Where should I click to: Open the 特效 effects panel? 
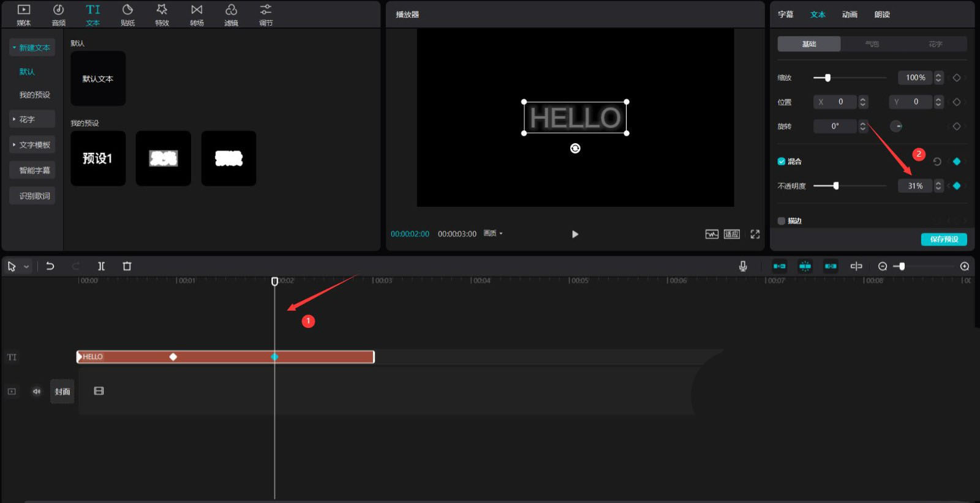(162, 15)
